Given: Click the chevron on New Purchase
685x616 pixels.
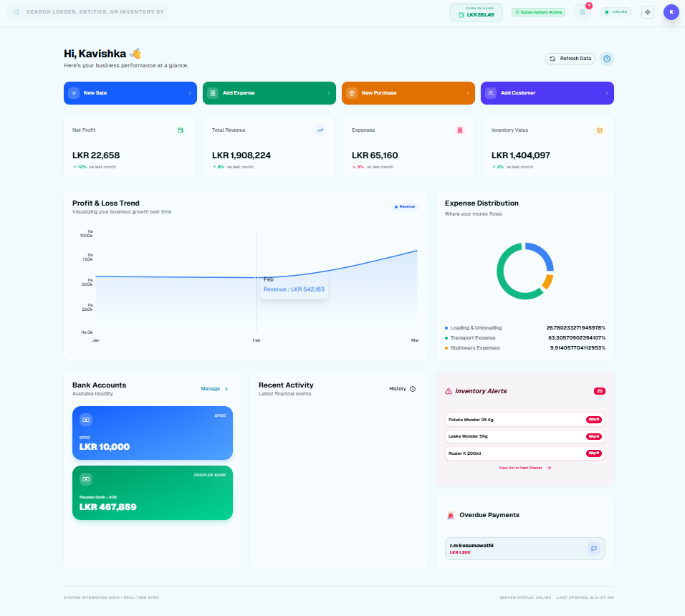Looking at the screenshot, I should (467, 93).
